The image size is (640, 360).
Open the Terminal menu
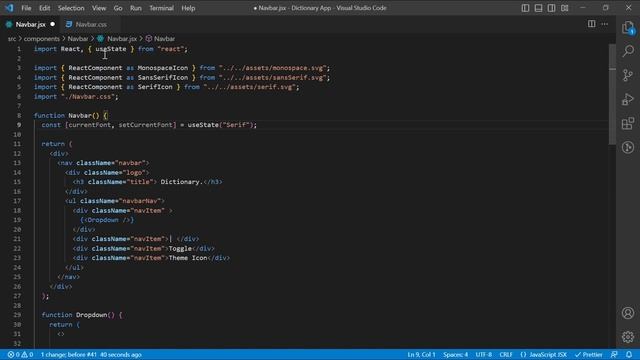tap(161, 8)
